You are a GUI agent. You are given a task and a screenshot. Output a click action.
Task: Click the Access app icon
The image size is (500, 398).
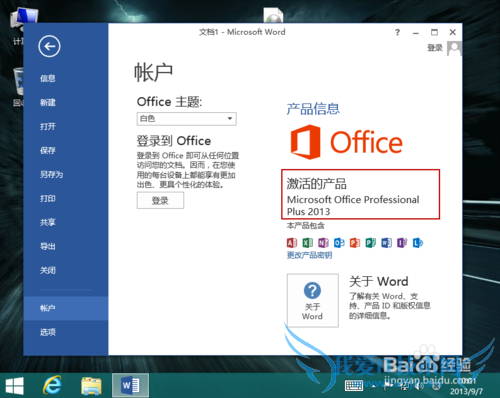pyautogui.click(x=292, y=243)
